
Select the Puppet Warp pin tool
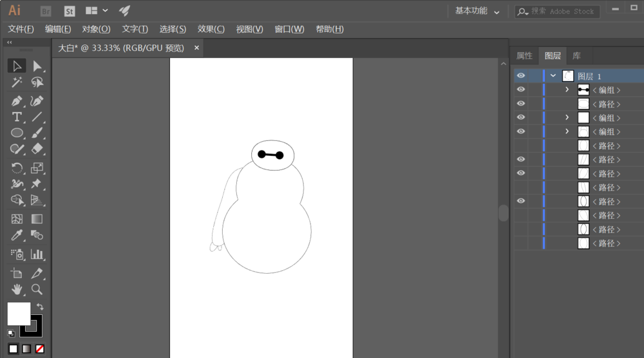click(37, 184)
